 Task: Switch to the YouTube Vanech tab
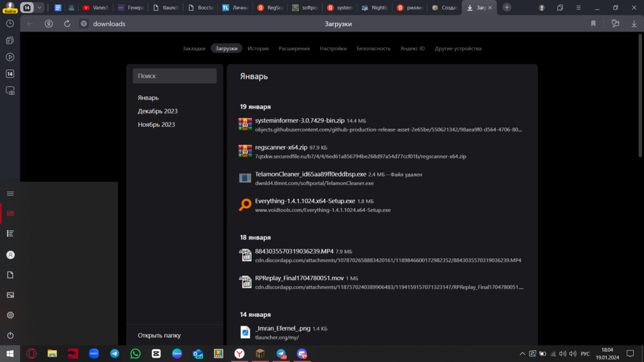(x=96, y=7)
